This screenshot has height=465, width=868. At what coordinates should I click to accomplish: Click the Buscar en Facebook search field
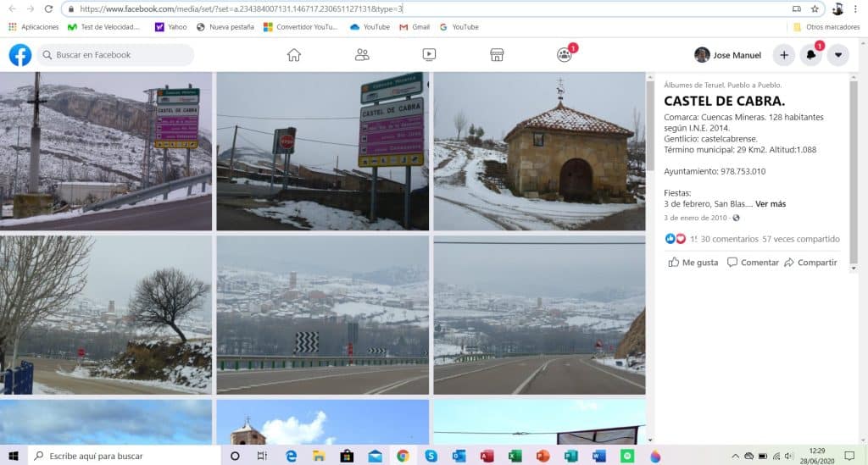coord(115,55)
